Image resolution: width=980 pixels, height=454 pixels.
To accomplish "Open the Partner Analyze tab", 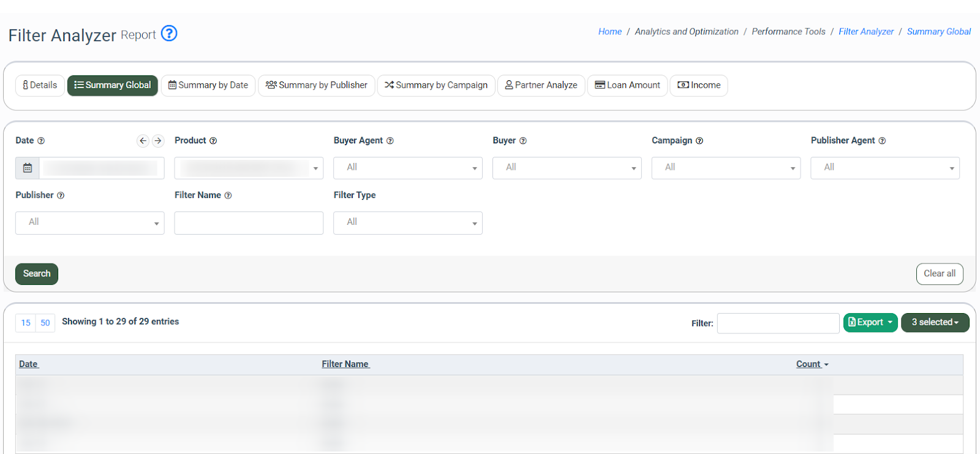I will 541,85.
